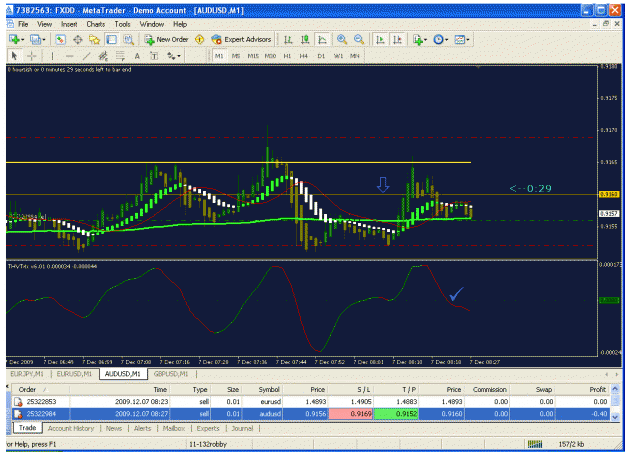Click the New Order button
The height and width of the screenshot is (452, 625).
click(167, 39)
